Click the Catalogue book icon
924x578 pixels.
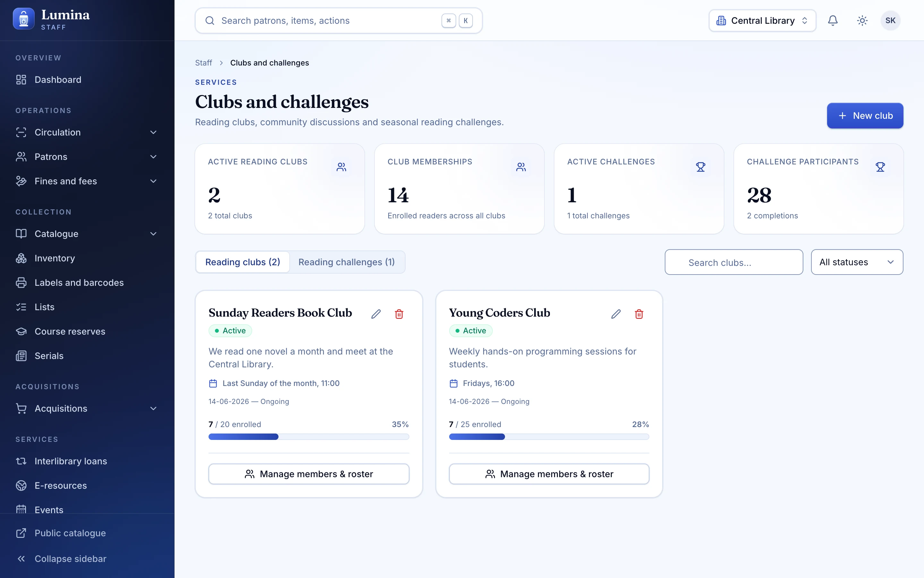[21, 233]
